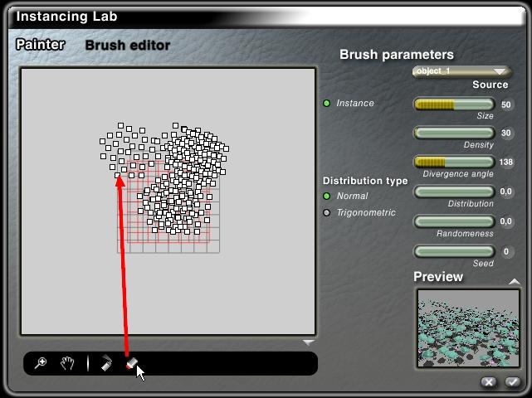Select the pan hand tool
This screenshot has height=398, width=532.
pos(67,363)
